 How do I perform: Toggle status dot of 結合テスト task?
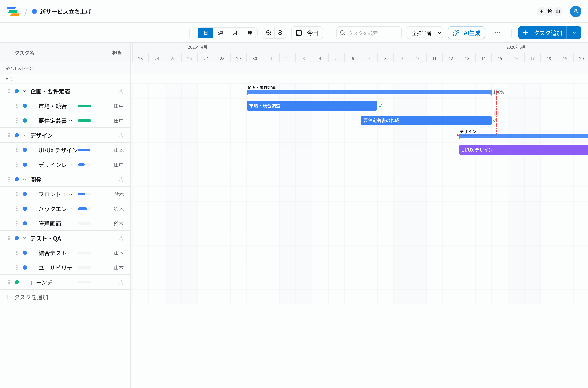point(25,253)
